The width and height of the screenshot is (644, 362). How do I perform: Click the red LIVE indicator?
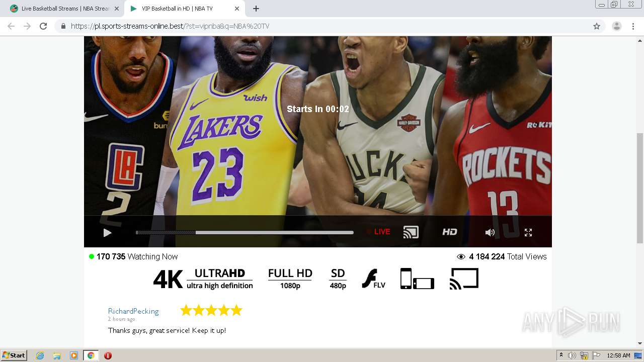(x=378, y=232)
